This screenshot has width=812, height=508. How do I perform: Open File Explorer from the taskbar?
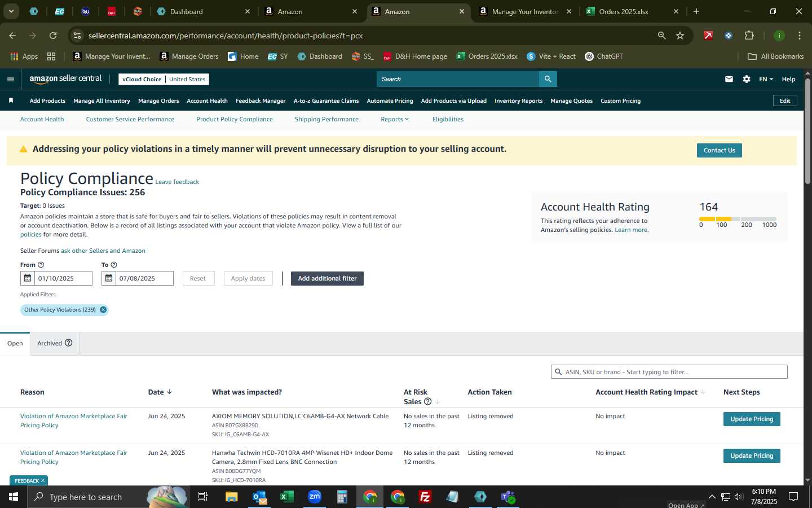[232, 497]
